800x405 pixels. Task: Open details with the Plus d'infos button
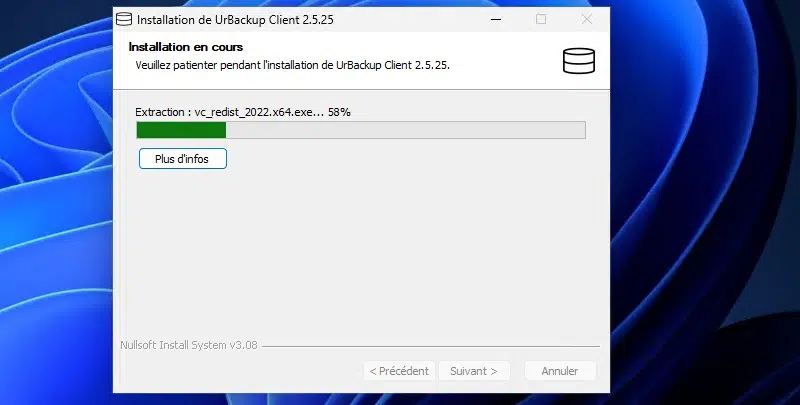click(x=183, y=159)
